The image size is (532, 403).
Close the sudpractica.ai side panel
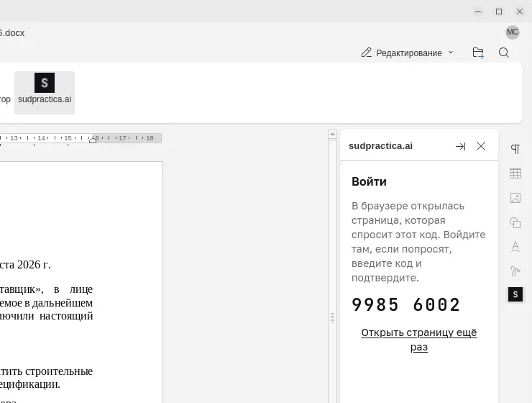[481, 146]
